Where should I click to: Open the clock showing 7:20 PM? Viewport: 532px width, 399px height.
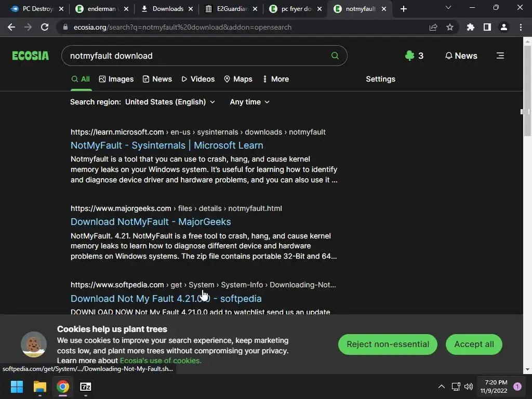[x=494, y=387]
